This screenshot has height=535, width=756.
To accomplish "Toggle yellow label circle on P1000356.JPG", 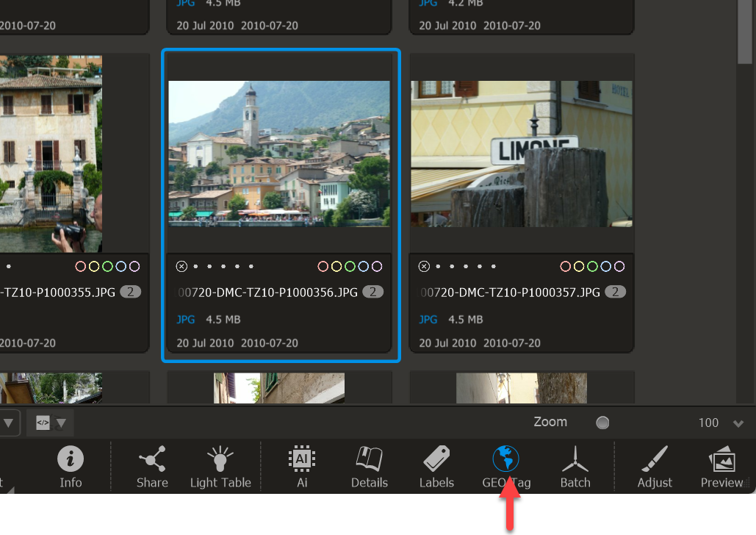I will (x=336, y=266).
